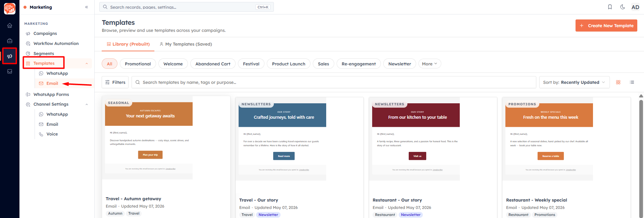Click the Promotions tag on Weekly special card
Viewport: 644px width, 218px height.
(x=545, y=215)
